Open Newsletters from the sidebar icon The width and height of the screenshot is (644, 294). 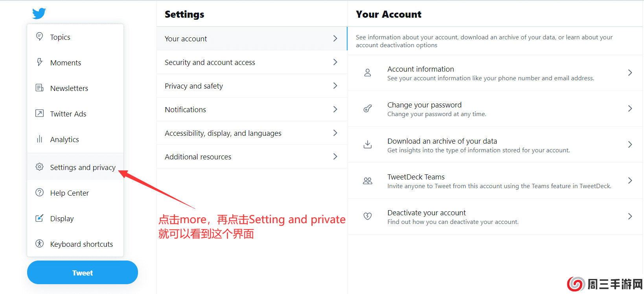pyautogui.click(x=39, y=88)
